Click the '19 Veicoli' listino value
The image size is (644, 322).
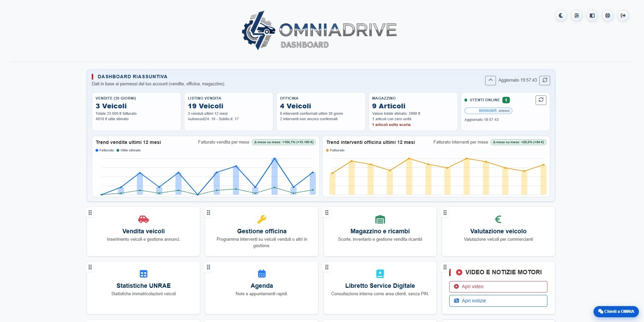(206, 106)
